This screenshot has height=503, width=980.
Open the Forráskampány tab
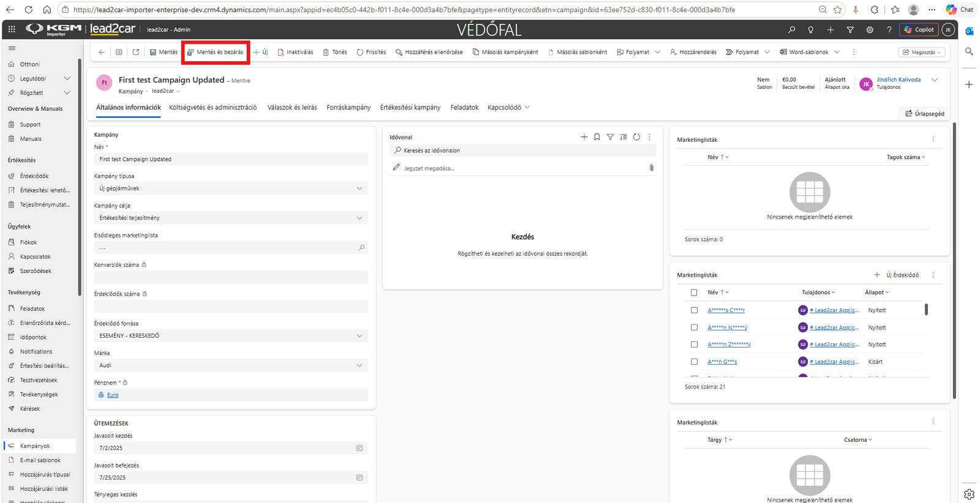[x=349, y=107]
